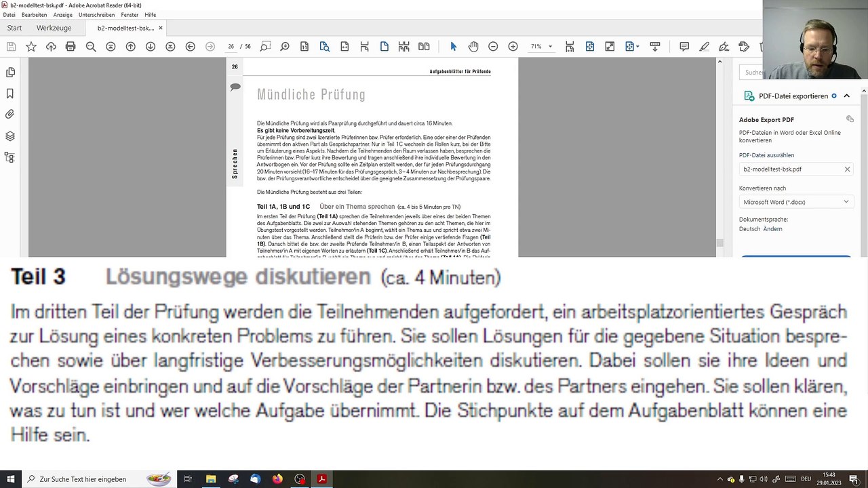
Task: Click PDF-Datei exportieren heading
Action: [x=793, y=96]
